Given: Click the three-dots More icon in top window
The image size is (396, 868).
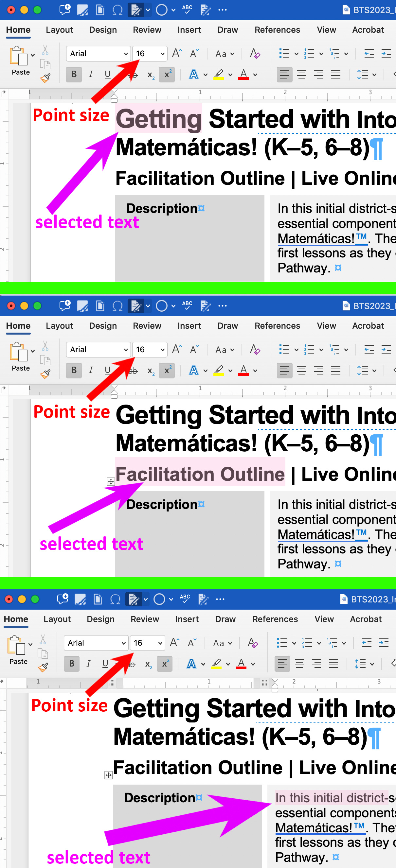Looking at the screenshot, I should tap(222, 10).
